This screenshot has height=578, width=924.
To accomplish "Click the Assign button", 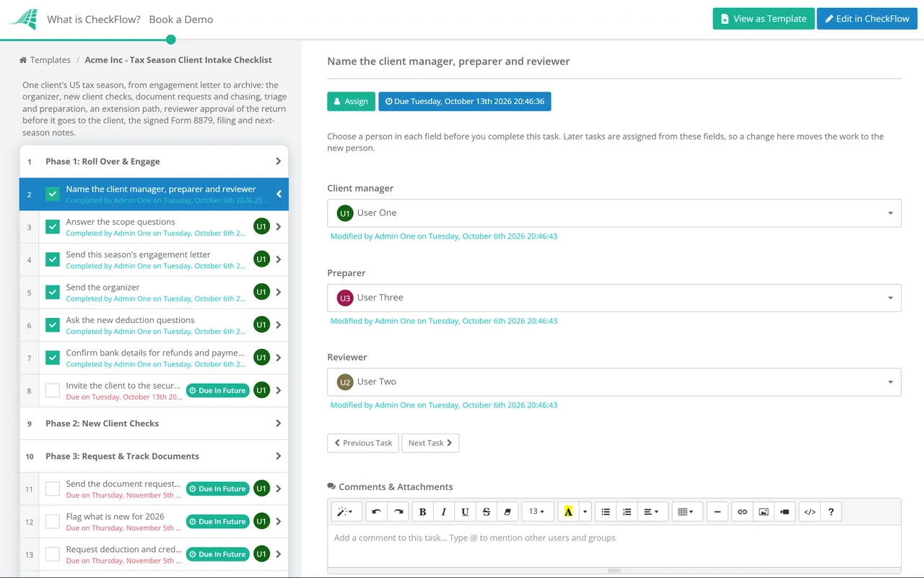I will [351, 101].
